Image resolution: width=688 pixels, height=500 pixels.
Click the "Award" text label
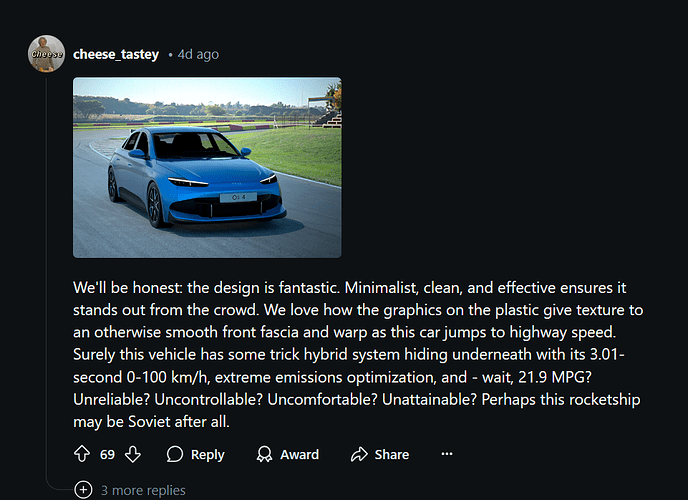pyautogui.click(x=299, y=454)
